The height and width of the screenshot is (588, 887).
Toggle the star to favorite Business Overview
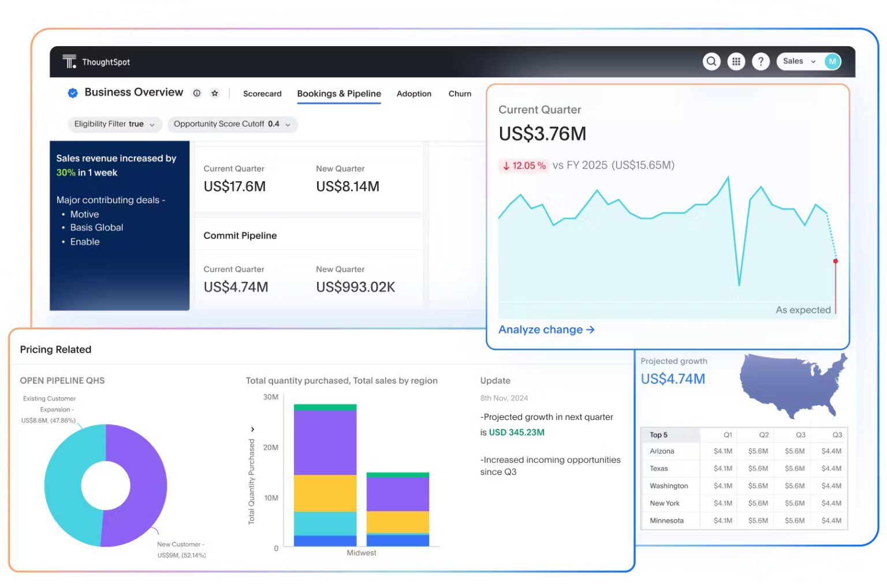(x=214, y=93)
